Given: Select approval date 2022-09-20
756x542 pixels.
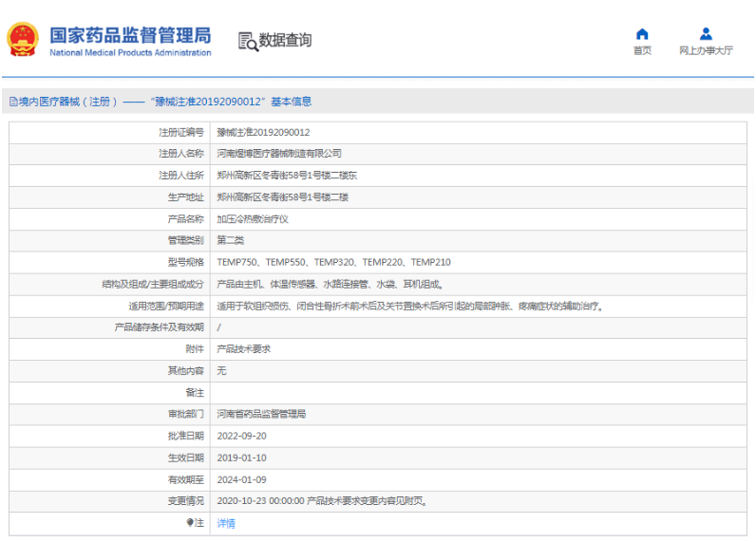Looking at the screenshot, I should [241, 436].
